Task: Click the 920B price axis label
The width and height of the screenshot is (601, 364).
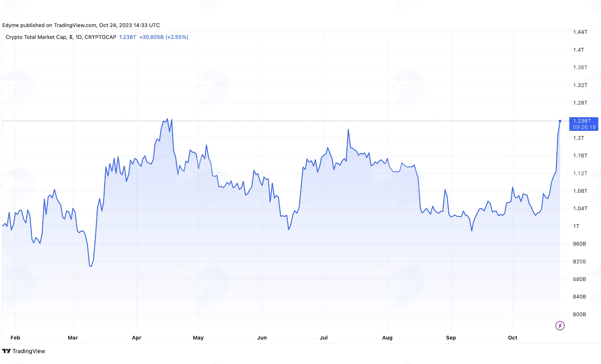Action: [x=579, y=262]
